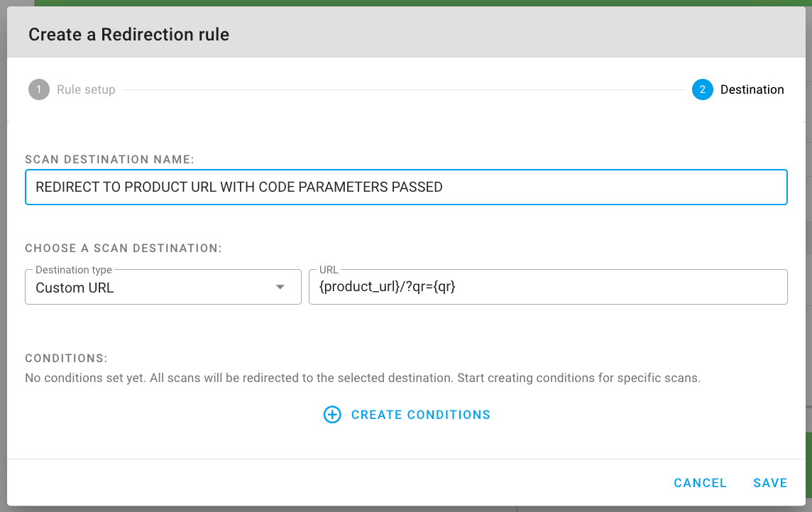This screenshot has height=512, width=812.
Task: Click the small 'URL' floating field label
Action: (x=329, y=271)
